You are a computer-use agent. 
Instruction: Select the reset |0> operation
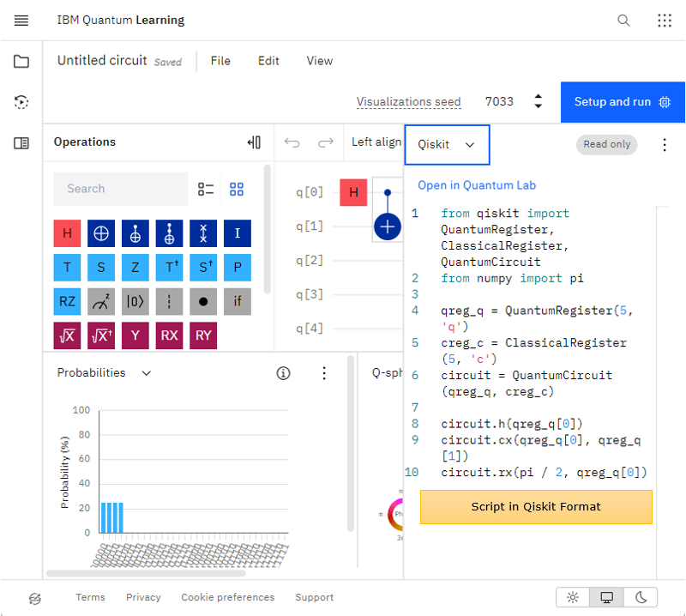pyautogui.click(x=135, y=302)
